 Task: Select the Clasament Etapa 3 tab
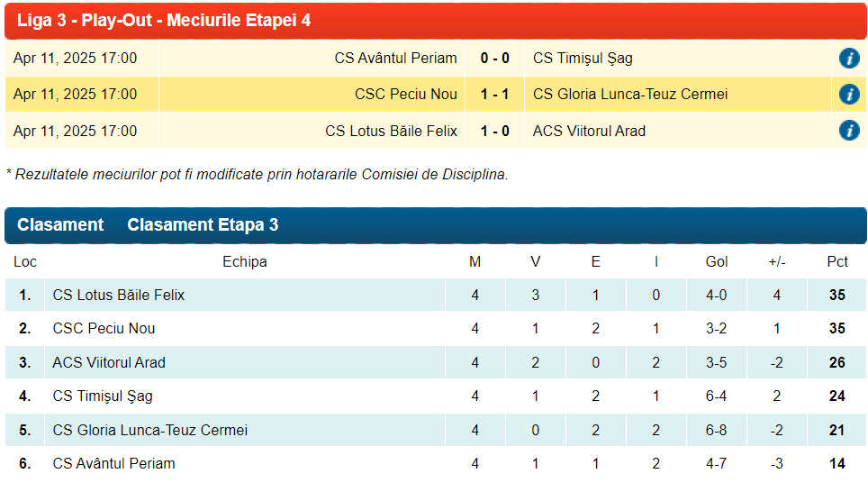click(203, 225)
